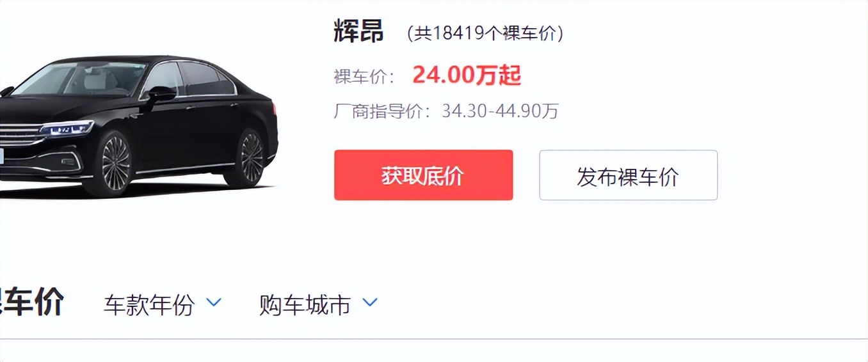The height and width of the screenshot is (362, 868).
Task: Click the 厂商指导价 34.30-44.90万 text
Action: tap(446, 111)
